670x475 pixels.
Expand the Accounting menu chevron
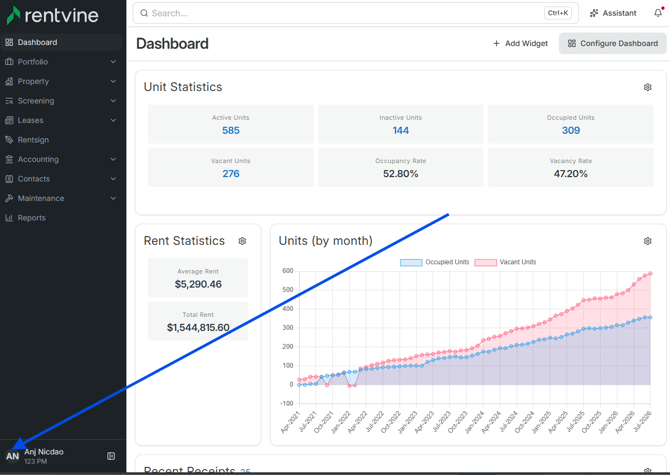(113, 159)
